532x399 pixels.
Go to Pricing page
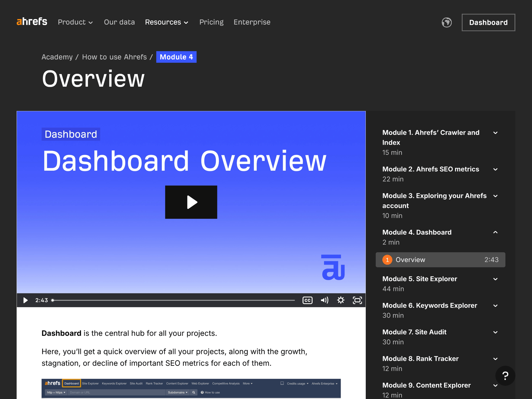tap(211, 22)
